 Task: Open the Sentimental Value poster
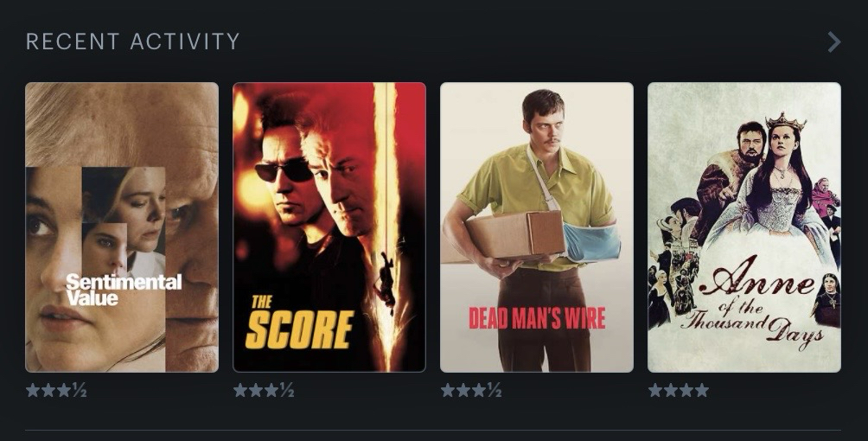[122, 227]
